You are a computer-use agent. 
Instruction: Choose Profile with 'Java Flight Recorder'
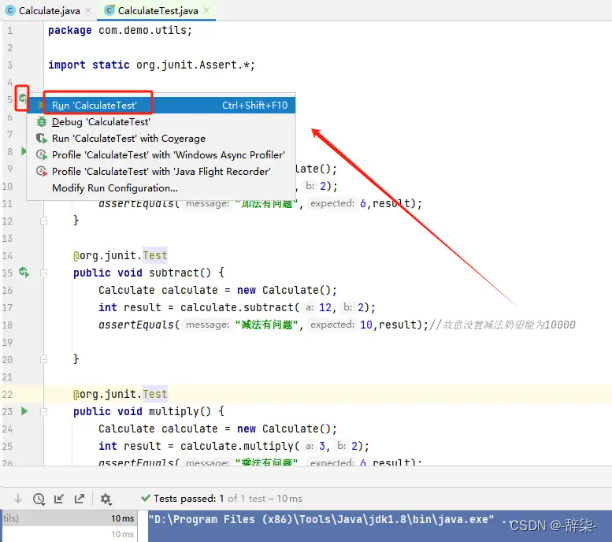[x=161, y=171]
